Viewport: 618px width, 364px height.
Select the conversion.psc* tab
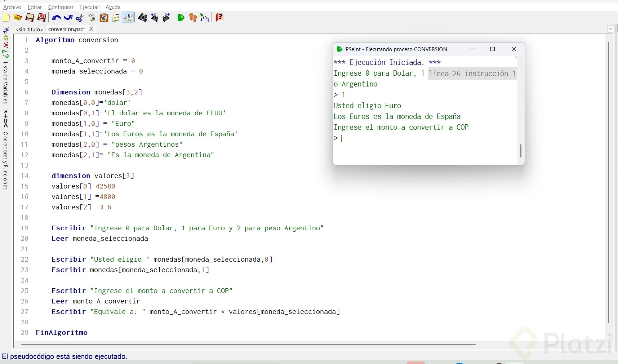(67, 29)
